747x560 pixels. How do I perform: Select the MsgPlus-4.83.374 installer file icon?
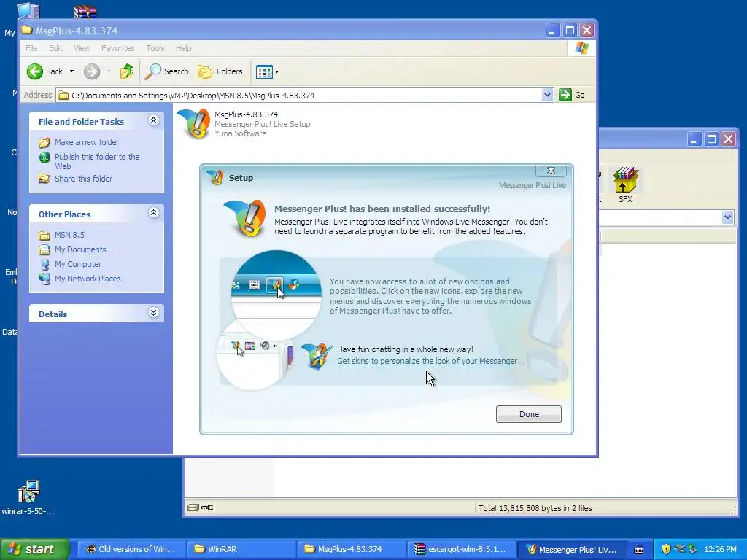tap(193, 124)
